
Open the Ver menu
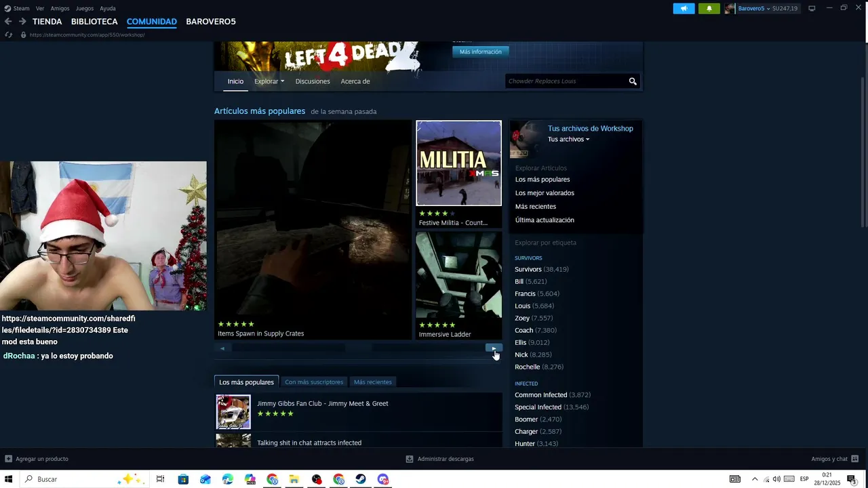[x=40, y=8]
